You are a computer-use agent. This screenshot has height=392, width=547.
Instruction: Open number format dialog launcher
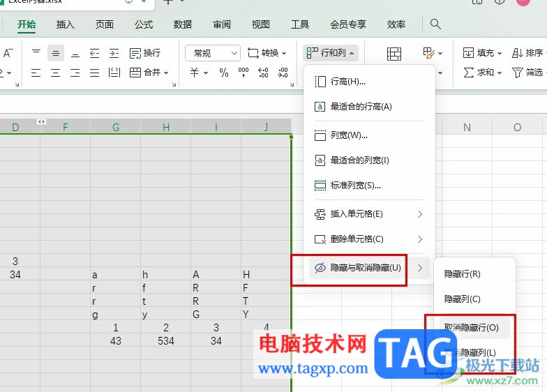tap(292, 84)
